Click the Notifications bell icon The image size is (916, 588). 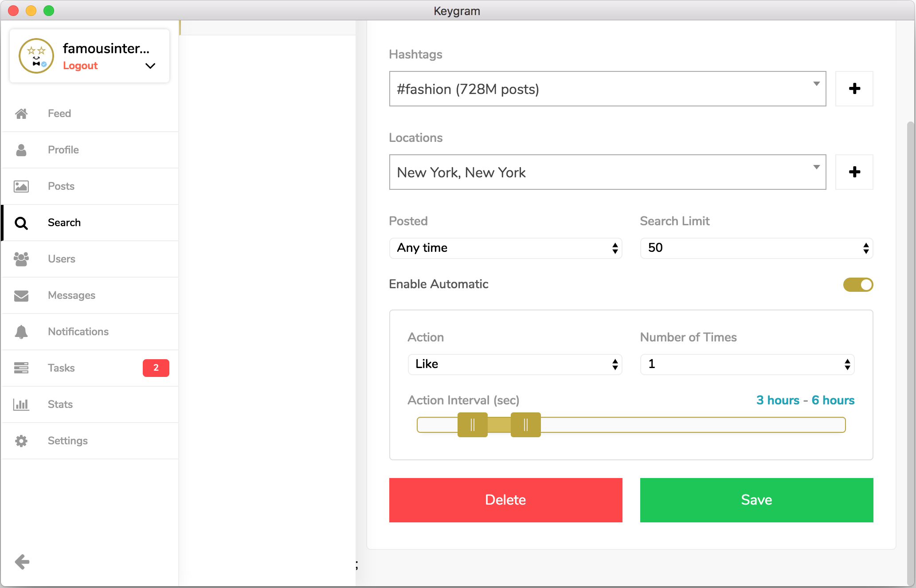pyautogui.click(x=21, y=332)
